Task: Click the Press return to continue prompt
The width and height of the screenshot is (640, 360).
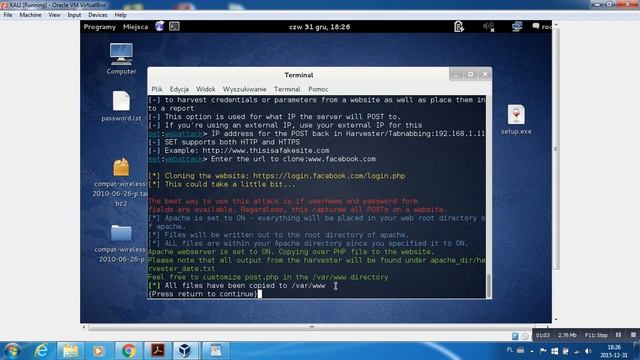Action: tap(203, 294)
